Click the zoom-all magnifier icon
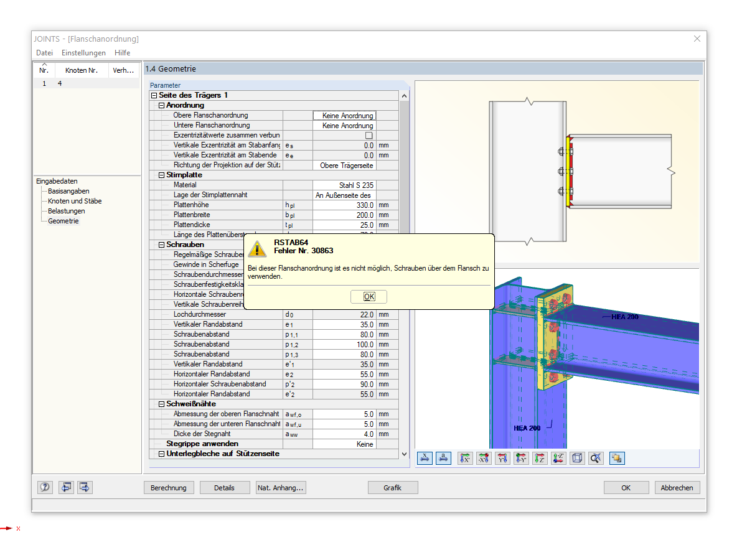747x560 pixels. click(x=596, y=459)
